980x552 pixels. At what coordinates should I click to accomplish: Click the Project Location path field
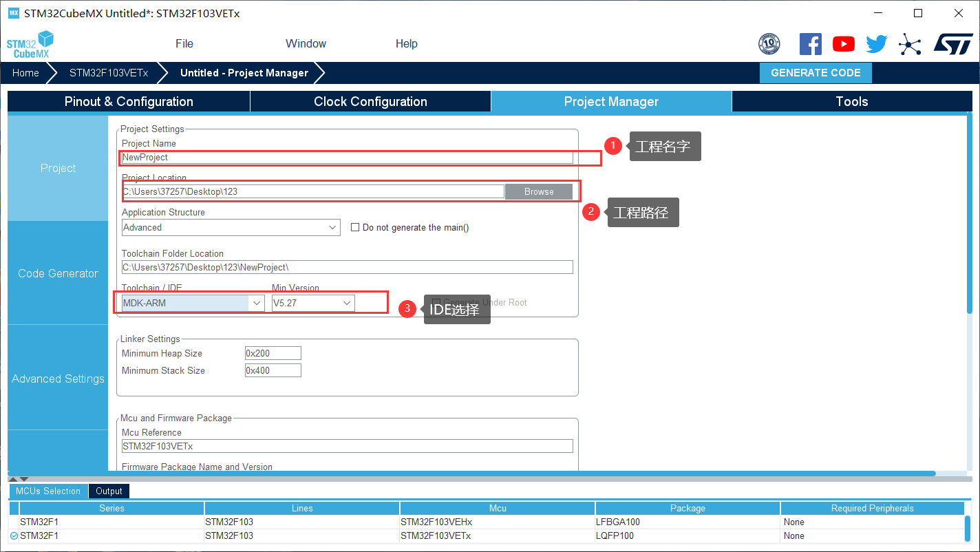click(x=313, y=191)
